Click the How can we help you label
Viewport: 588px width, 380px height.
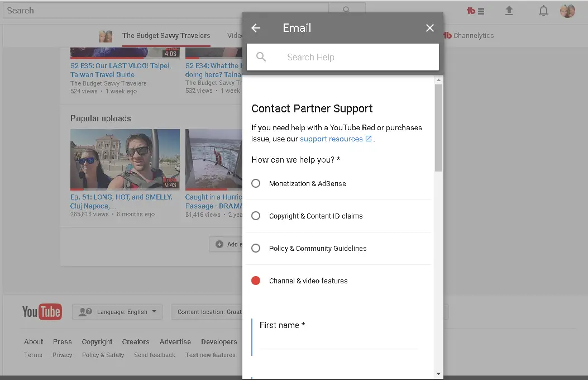(x=295, y=160)
